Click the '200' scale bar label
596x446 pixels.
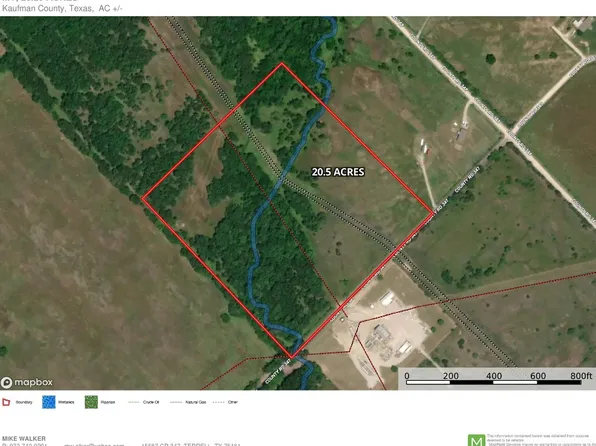coord(450,376)
